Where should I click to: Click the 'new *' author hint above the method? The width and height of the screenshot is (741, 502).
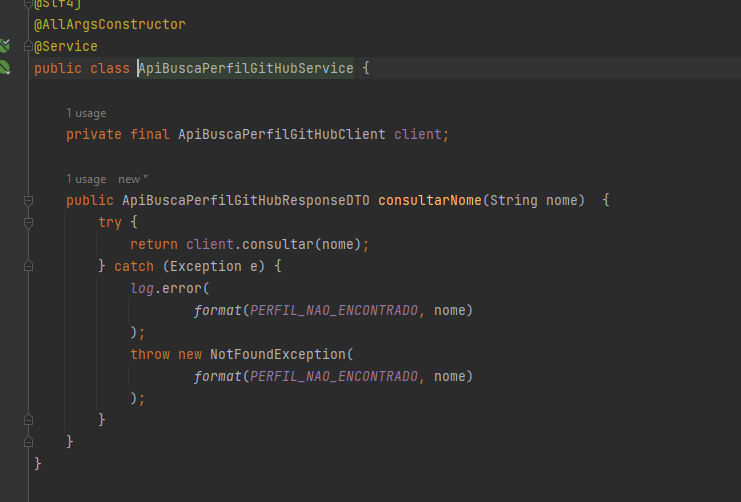[133, 180]
